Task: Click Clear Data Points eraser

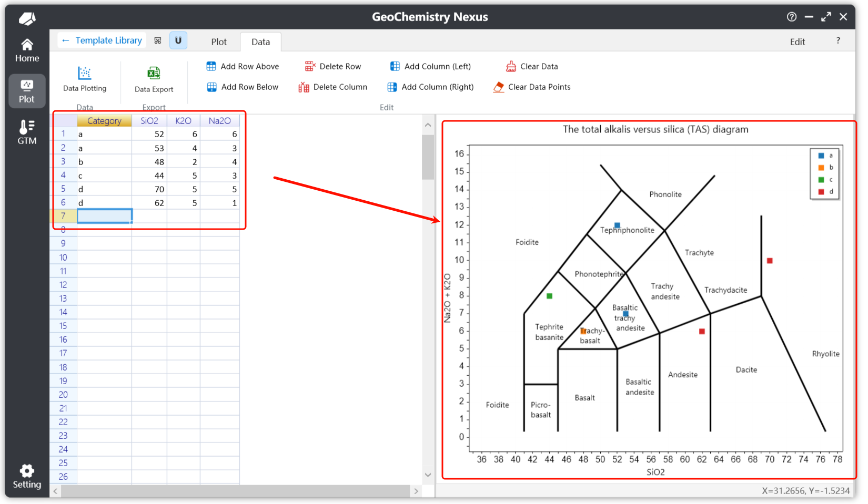Action: [x=532, y=87]
